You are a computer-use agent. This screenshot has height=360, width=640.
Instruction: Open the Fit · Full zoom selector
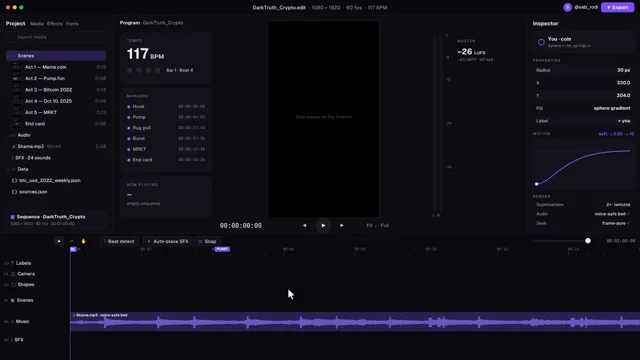point(378,225)
